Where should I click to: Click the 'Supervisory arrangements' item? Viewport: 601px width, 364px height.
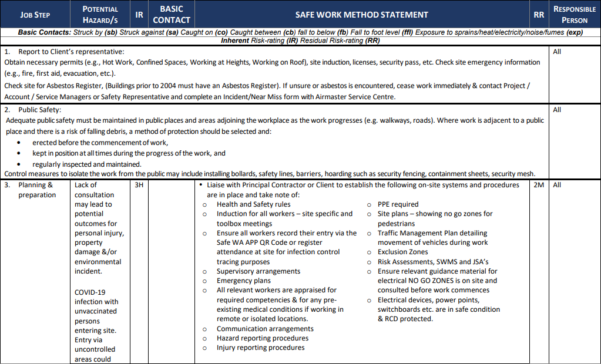click(258, 271)
